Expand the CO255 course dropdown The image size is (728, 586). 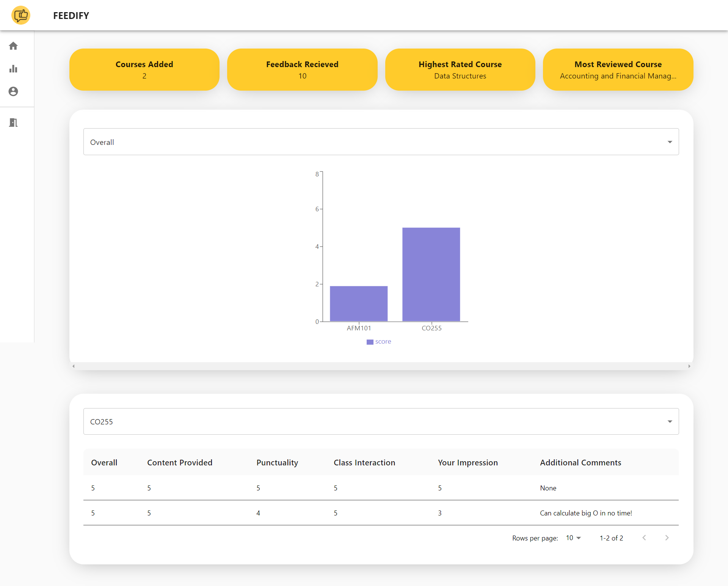pyautogui.click(x=381, y=421)
